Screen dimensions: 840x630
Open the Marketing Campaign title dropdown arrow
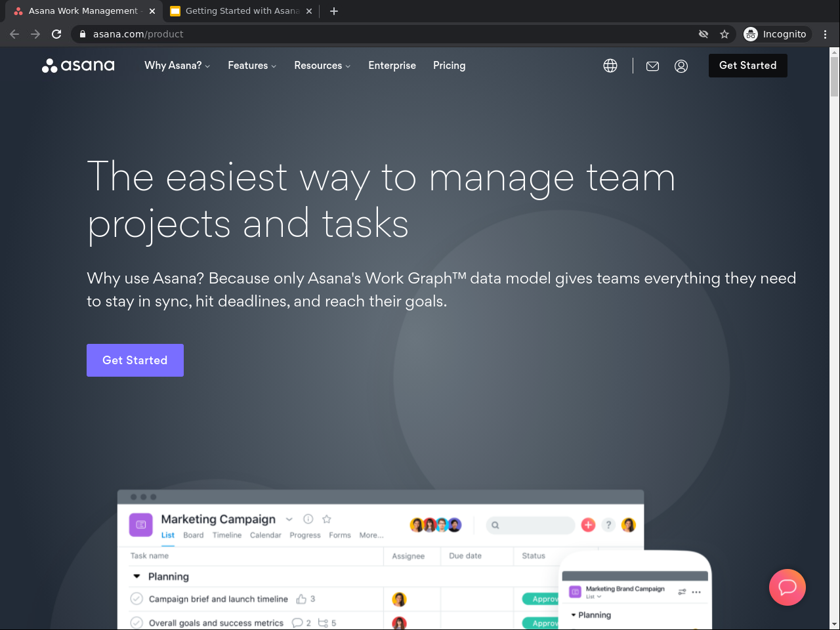(x=289, y=519)
